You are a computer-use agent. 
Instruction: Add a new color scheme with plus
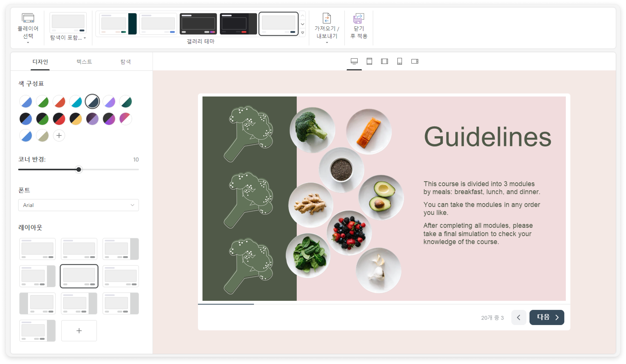pyautogui.click(x=59, y=136)
